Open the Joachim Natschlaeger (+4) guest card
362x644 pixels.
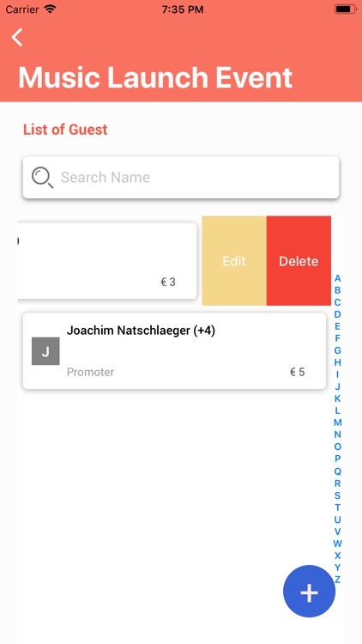(x=174, y=351)
